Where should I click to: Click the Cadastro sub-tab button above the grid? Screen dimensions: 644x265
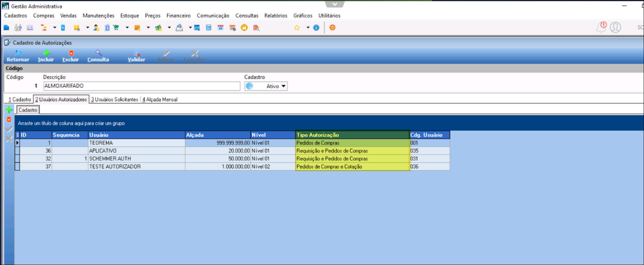tap(28, 110)
